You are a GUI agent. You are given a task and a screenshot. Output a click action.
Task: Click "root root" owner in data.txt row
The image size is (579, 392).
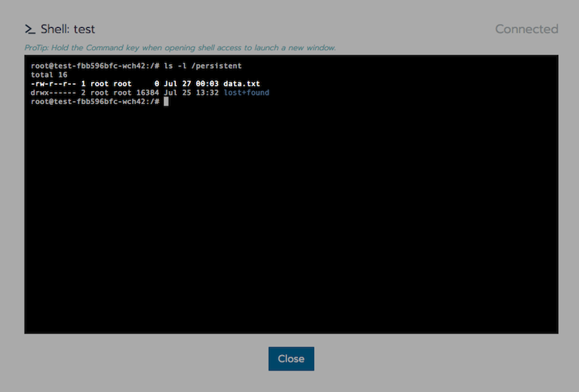[x=108, y=83]
